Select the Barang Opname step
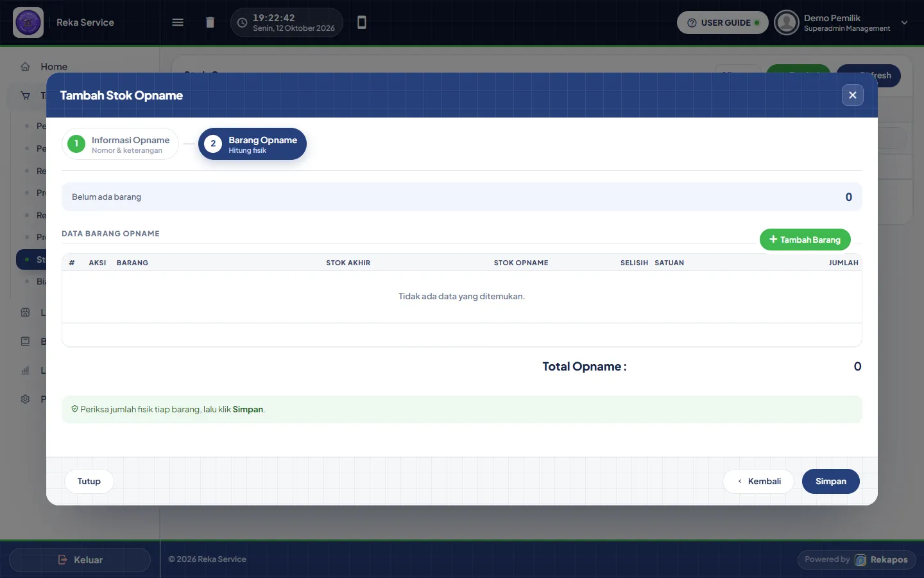 tap(252, 144)
